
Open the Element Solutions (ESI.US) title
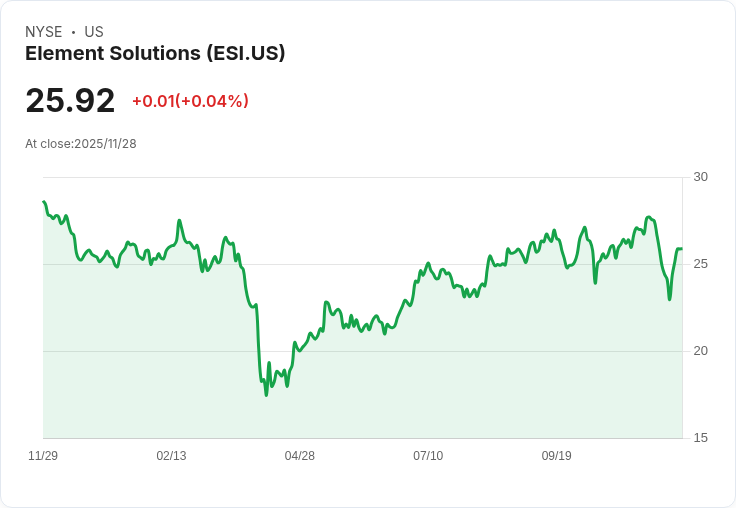click(155, 54)
